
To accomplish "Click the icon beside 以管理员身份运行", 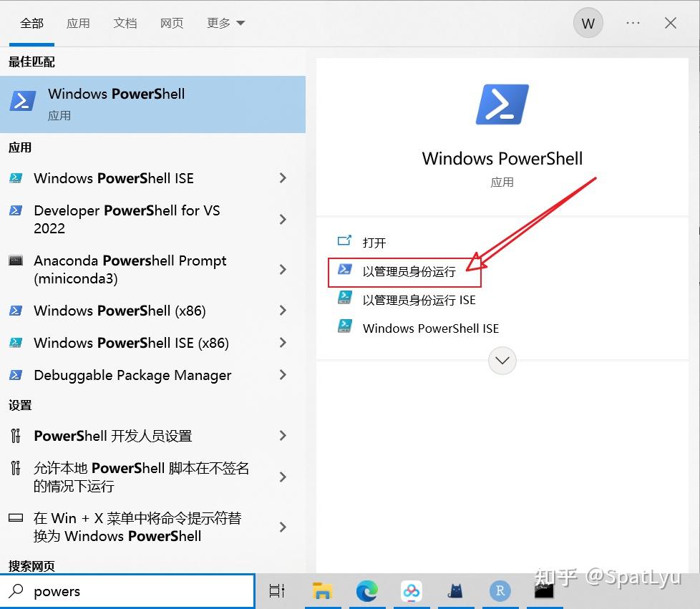I will [x=344, y=269].
